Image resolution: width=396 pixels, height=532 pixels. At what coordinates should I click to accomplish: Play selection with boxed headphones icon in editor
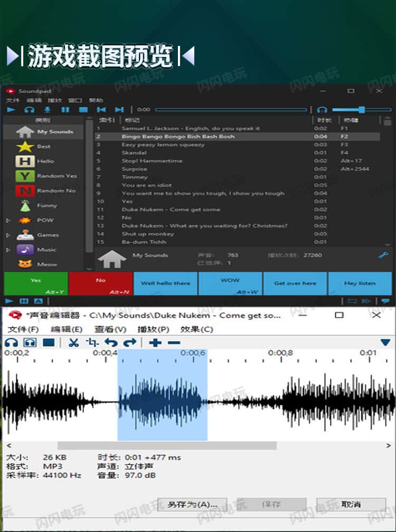pos(30,343)
